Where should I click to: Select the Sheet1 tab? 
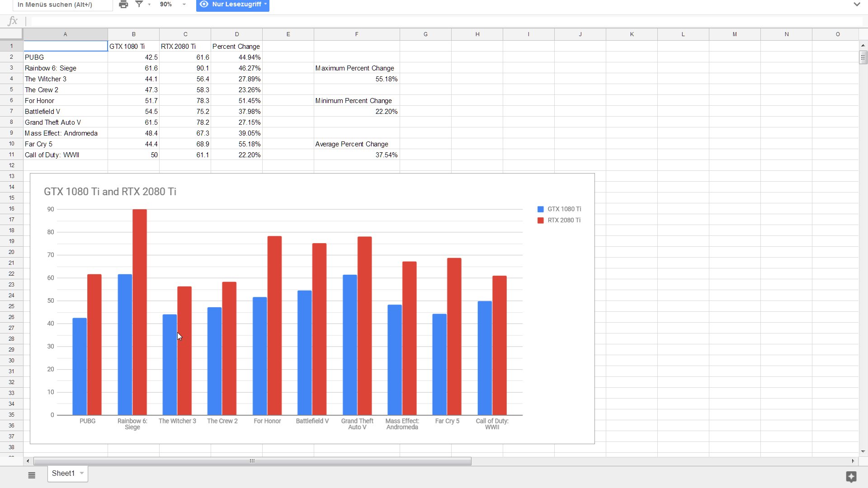click(x=63, y=473)
